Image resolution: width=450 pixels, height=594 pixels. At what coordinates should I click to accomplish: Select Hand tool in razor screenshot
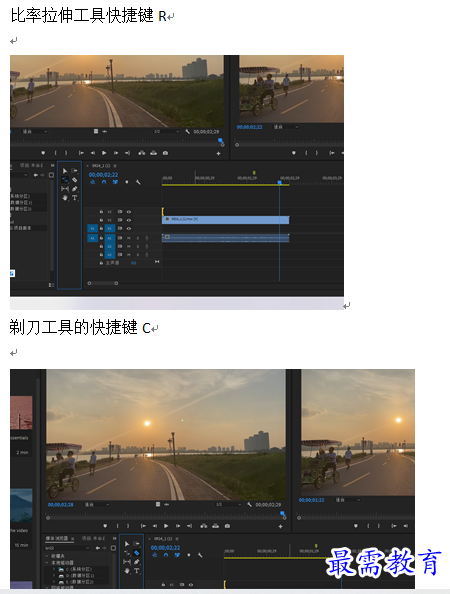[127, 571]
